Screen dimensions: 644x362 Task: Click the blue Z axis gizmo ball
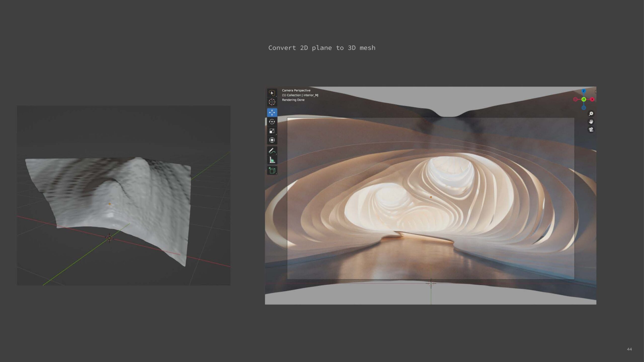click(x=584, y=91)
